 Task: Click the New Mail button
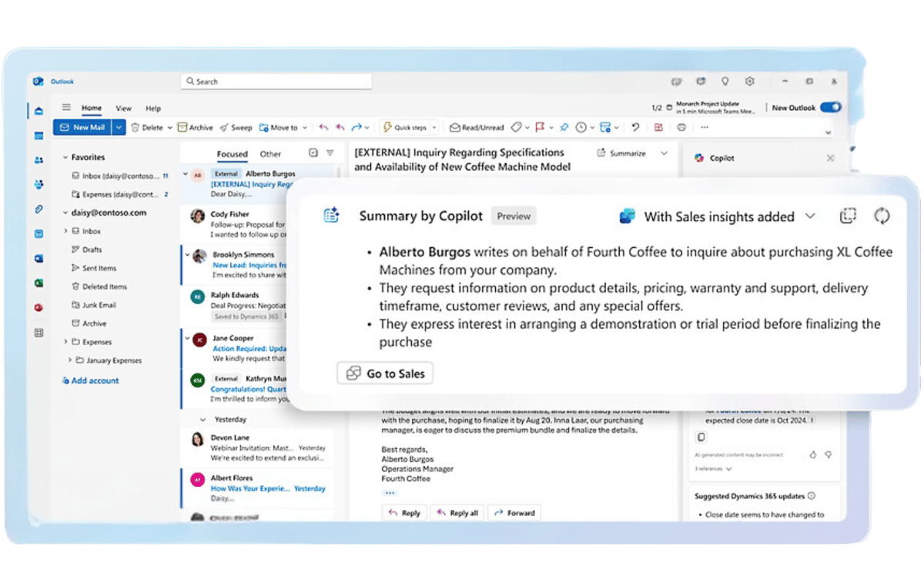point(82,128)
